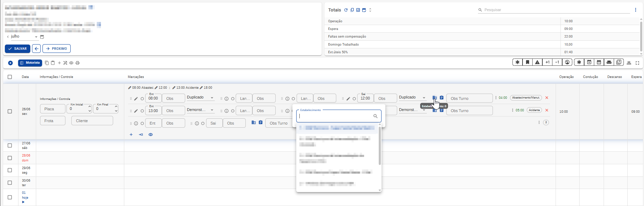Check the checkbox for 29/06 seg
The image size is (644, 206).
tap(10, 170)
